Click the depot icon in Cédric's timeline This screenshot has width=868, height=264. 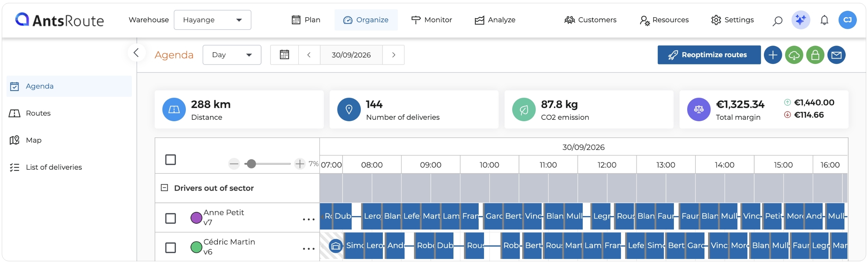pos(336,246)
